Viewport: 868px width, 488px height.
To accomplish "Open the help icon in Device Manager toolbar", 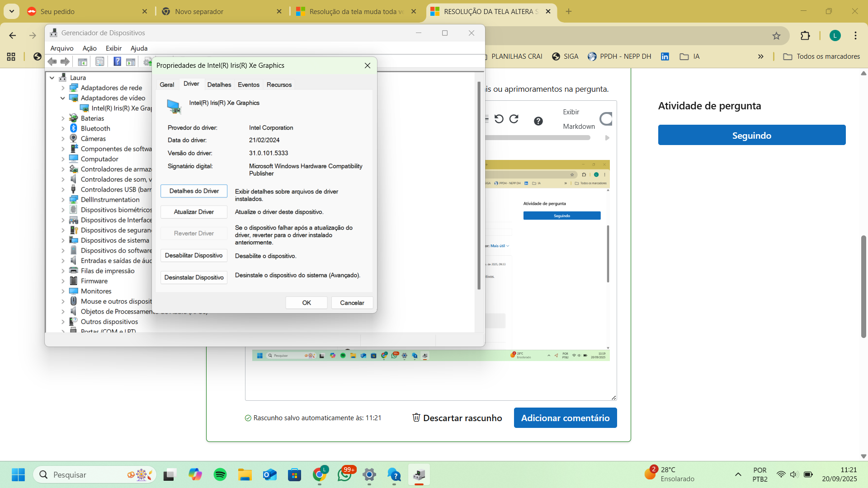I will 117,61.
